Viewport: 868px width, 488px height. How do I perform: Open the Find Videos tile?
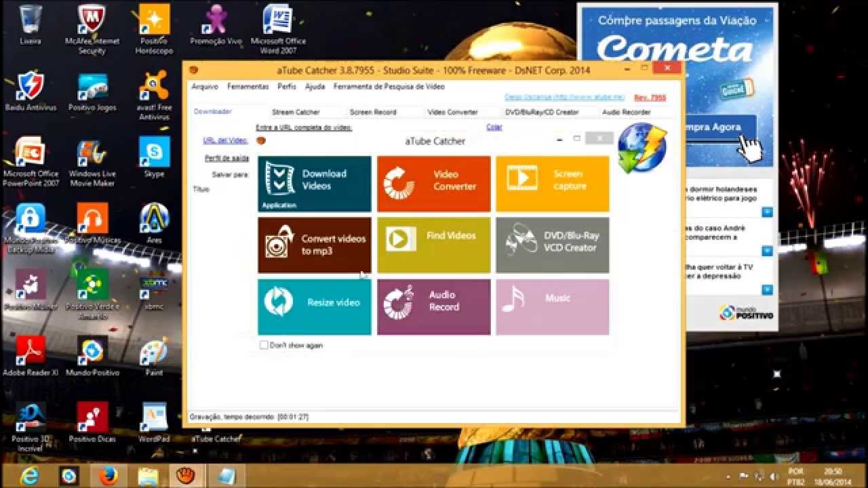tap(434, 245)
